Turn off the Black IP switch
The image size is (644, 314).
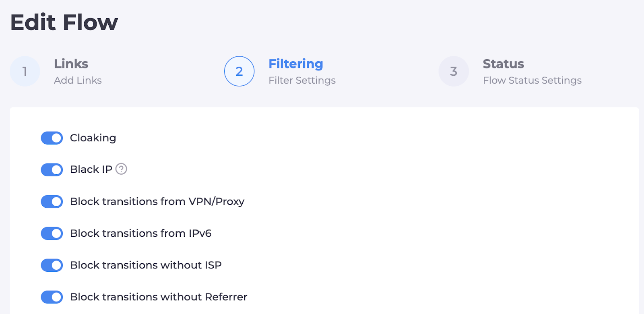tap(52, 169)
